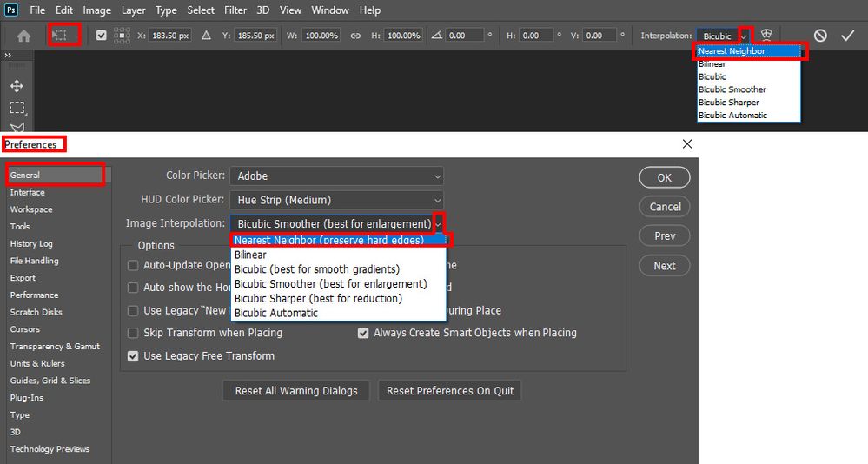868x464 pixels.
Task: Click Reset Preferences On Quit
Action: click(449, 391)
